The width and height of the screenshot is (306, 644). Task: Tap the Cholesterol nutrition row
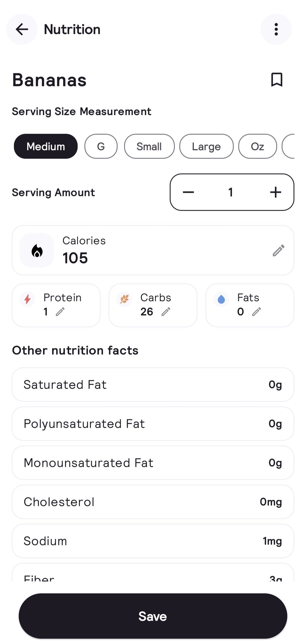click(x=153, y=502)
